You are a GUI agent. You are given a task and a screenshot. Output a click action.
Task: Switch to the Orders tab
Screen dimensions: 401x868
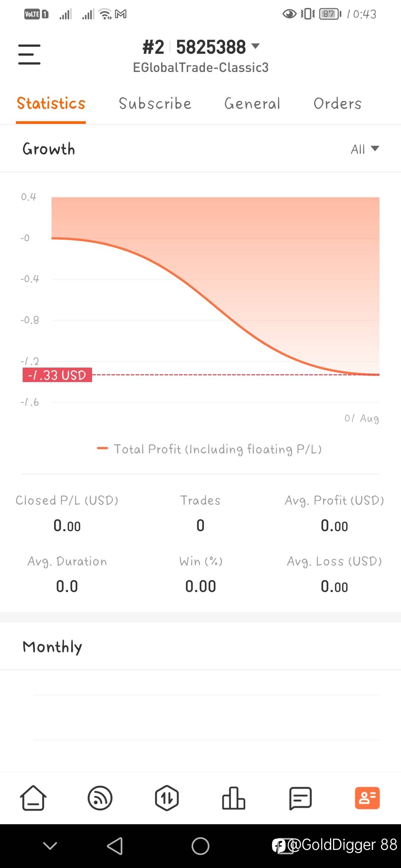coord(337,103)
